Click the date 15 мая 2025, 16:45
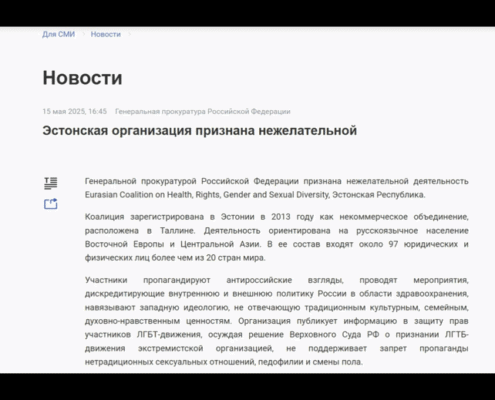 (x=75, y=111)
